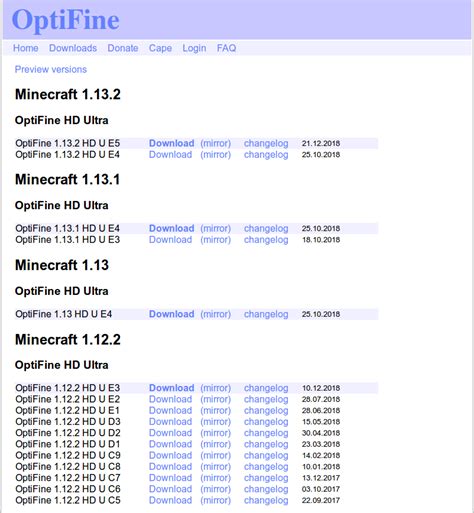Open the FAQ page
Image resolution: width=474 pixels, height=513 pixels.
tap(226, 48)
